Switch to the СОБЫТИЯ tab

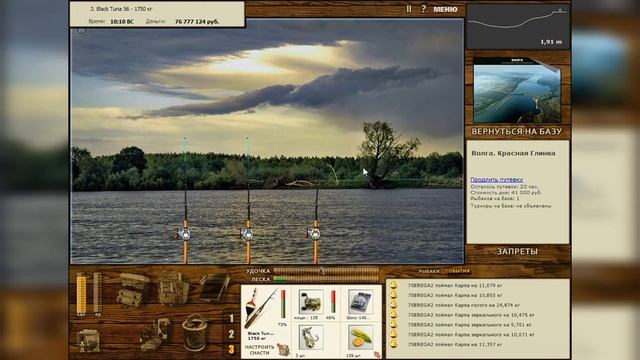[458, 271]
